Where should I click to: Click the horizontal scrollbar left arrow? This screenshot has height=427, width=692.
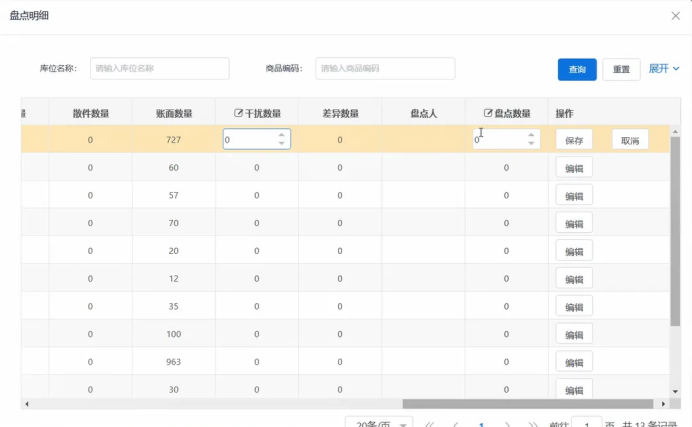27,404
